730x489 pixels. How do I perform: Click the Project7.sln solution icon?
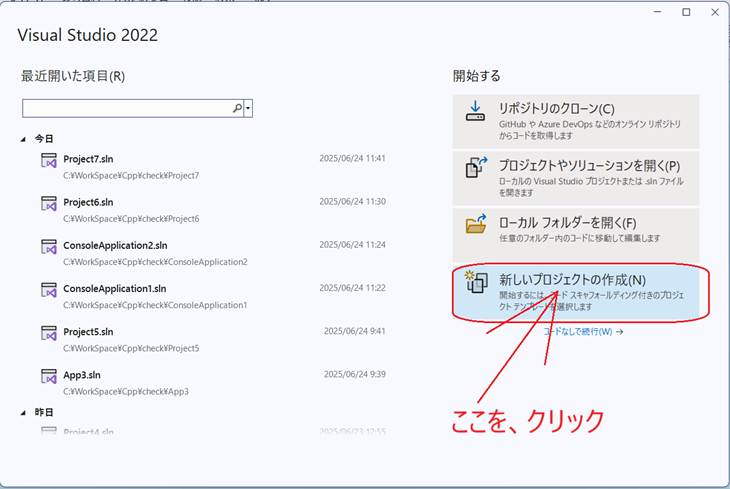pyautogui.click(x=49, y=160)
